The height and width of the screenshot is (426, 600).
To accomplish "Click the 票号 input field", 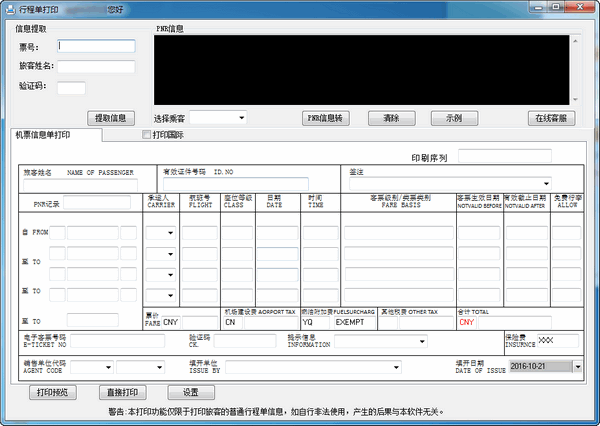I will point(96,46).
